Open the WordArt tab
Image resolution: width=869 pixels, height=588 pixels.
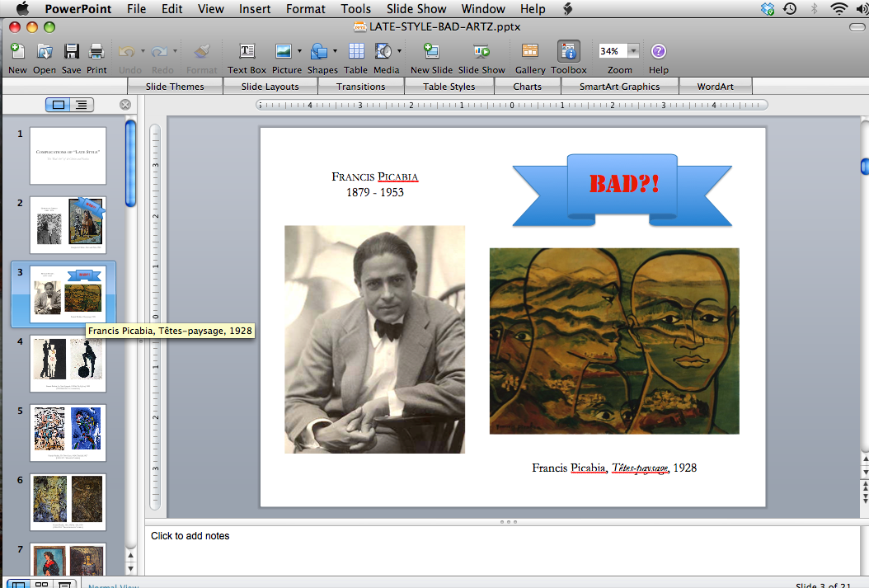[x=716, y=87]
